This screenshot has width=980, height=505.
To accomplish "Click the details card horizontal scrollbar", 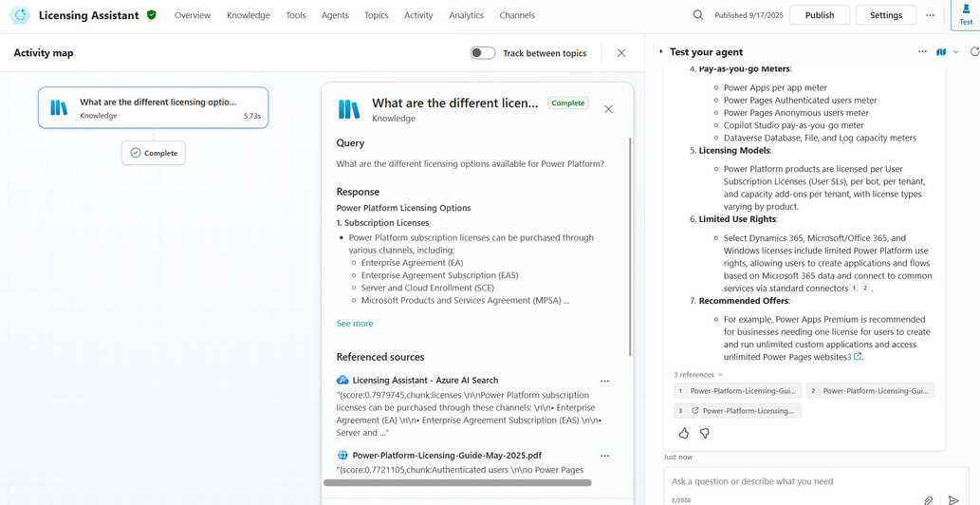I will point(457,482).
